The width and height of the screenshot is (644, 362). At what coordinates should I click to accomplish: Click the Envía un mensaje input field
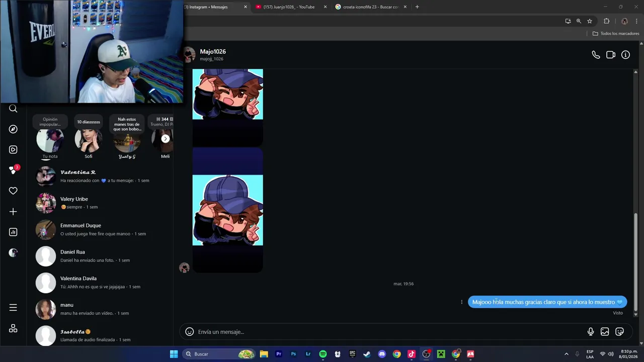pos(390,332)
